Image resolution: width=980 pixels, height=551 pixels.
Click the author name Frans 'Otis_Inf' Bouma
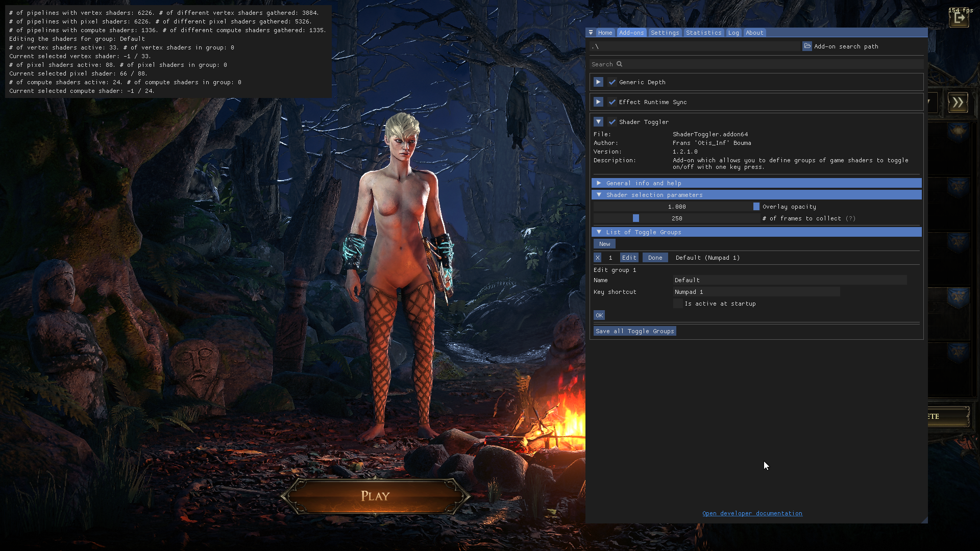click(x=712, y=143)
